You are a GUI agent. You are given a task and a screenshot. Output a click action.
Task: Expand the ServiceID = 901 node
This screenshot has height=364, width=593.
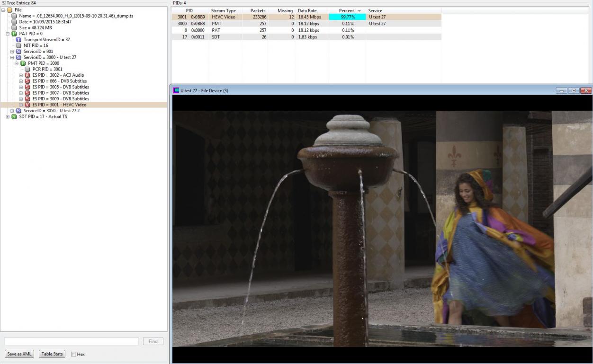12,52
